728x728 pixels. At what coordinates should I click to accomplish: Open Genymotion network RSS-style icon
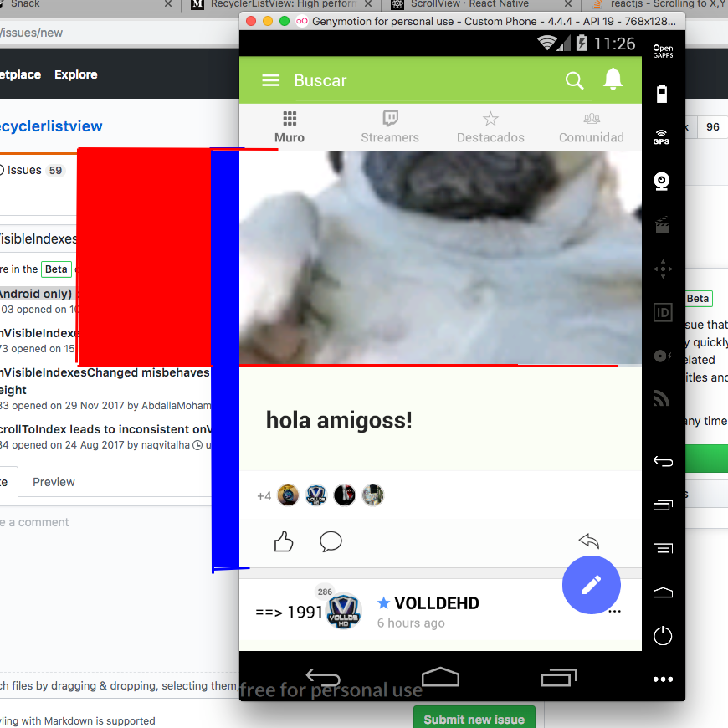(662, 398)
